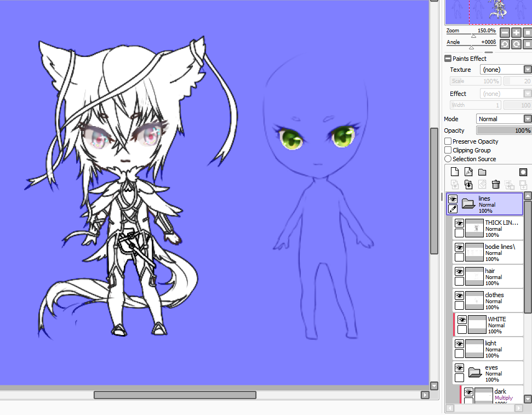532x415 pixels.
Task: Hide the light layer
Action: [459, 344]
